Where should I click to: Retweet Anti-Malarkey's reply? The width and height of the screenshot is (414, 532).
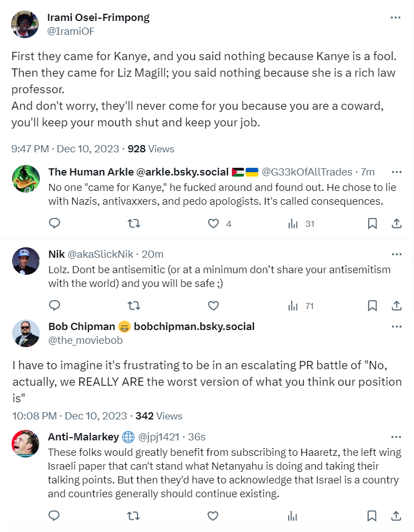pos(134,516)
